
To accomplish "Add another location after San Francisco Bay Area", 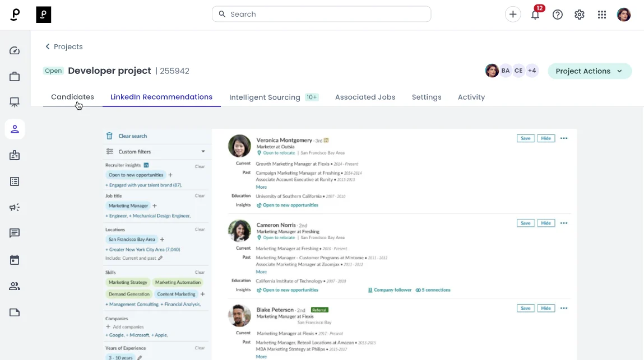I will coord(162,239).
